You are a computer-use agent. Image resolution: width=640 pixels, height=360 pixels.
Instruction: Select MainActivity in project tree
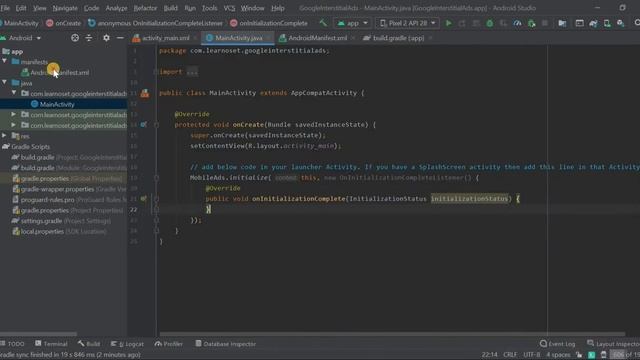pos(57,104)
